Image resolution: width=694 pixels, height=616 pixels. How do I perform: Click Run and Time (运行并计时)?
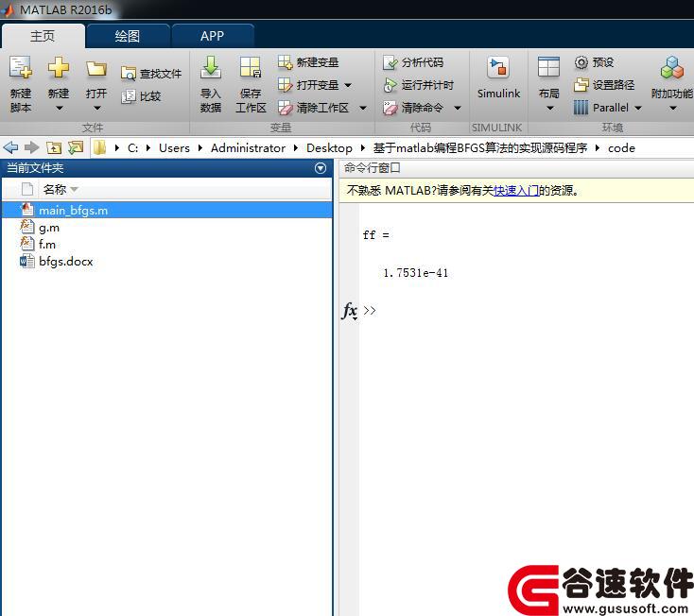click(418, 85)
